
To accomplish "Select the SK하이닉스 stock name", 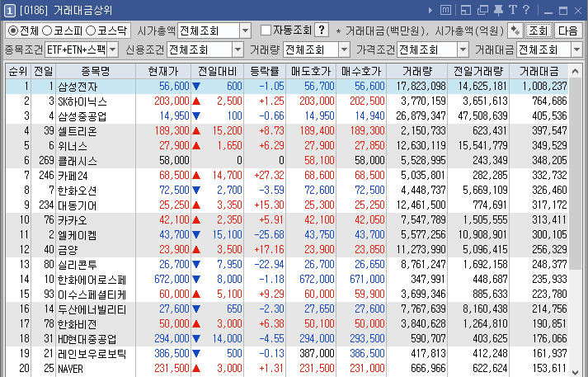I will 82,101.
